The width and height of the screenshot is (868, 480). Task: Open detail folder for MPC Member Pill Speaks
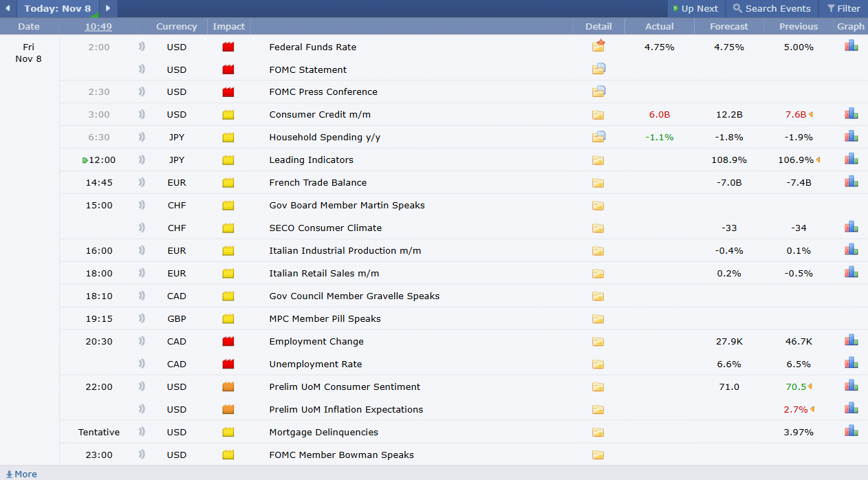pyautogui.click(x=598, y=319)
